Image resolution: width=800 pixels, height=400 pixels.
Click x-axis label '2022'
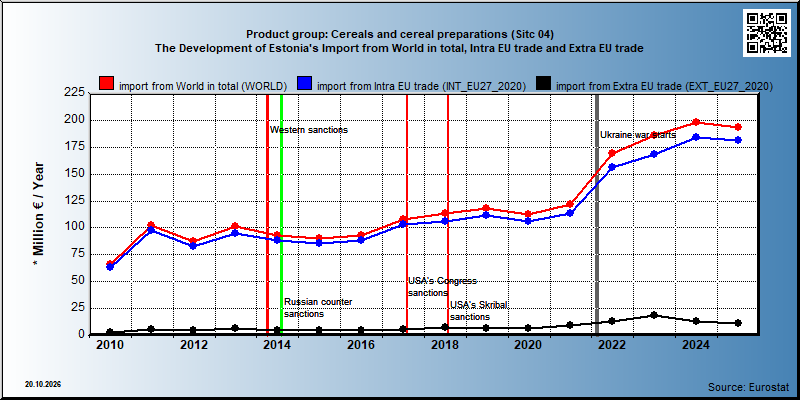[612, 345]
